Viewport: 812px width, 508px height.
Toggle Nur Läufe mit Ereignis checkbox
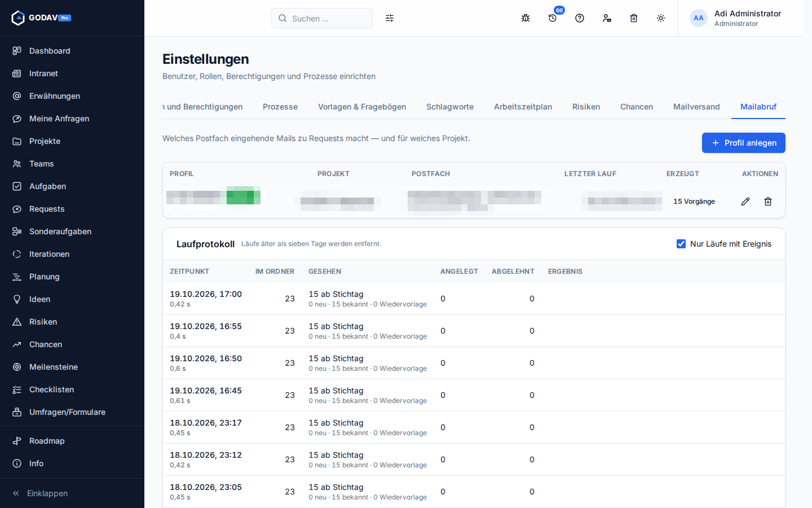click(681, 244)
